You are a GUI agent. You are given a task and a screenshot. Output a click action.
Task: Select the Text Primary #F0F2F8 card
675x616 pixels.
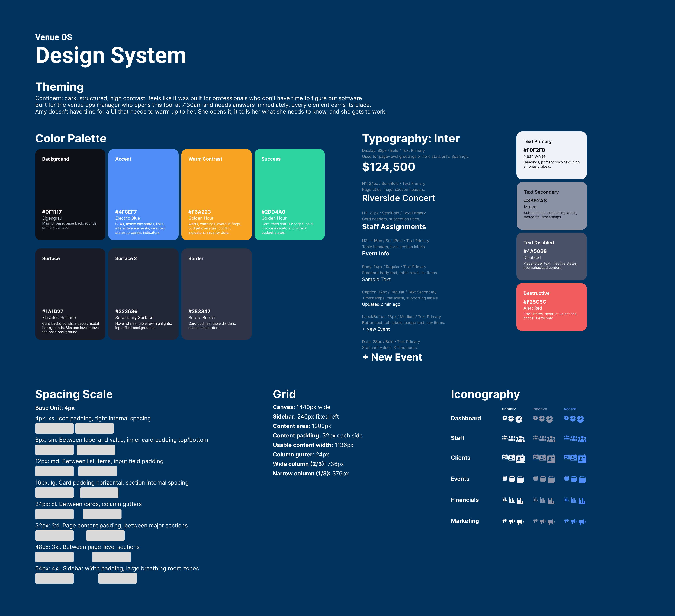click(x=551, y=155)
